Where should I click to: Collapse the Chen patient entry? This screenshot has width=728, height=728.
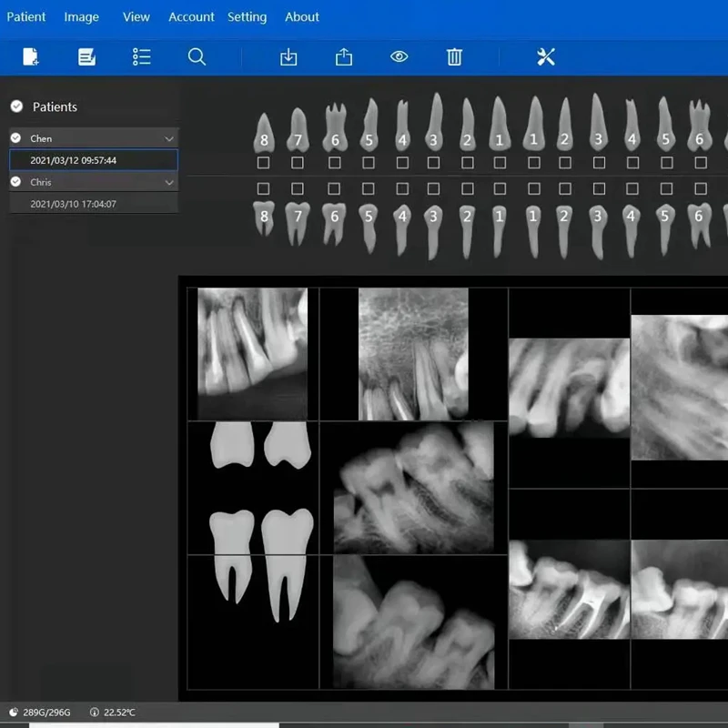tap(168, 138)
